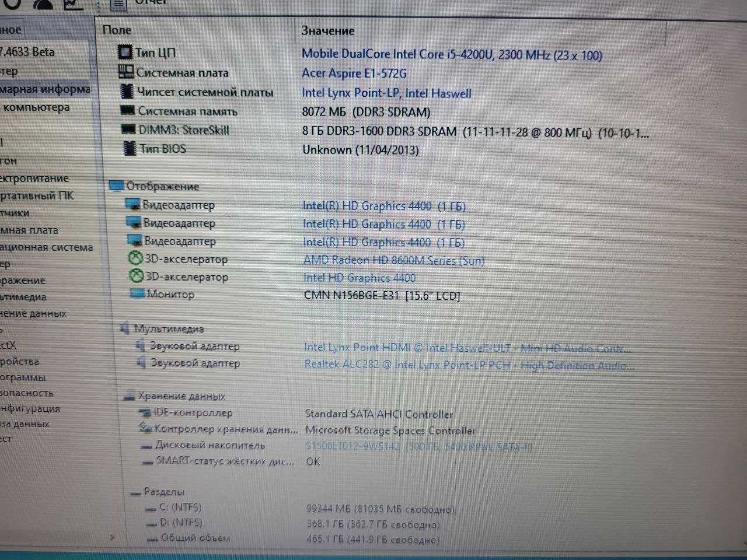Click the chip icon beside Тип BIOS
747x560 pixels.
click(130, 148)
